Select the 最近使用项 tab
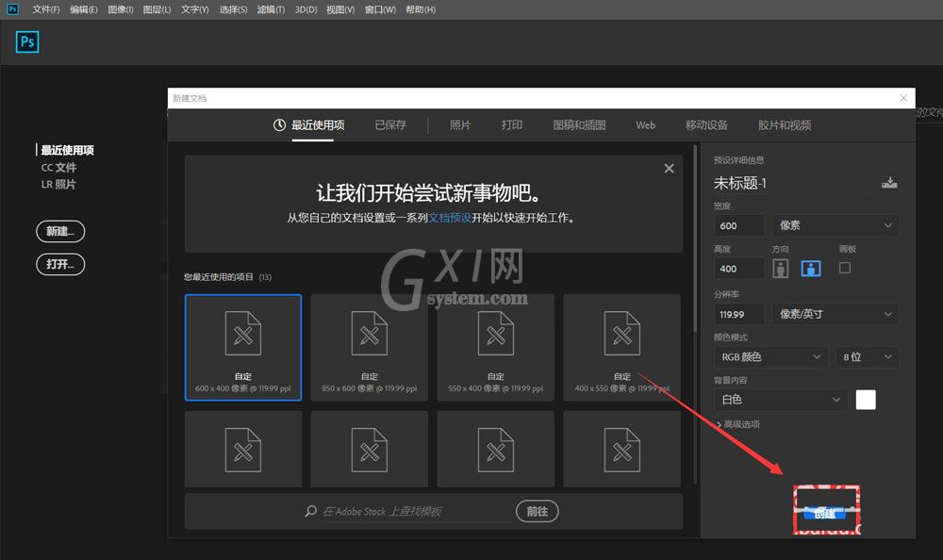943x560 pixels. (x=318, y=125)
